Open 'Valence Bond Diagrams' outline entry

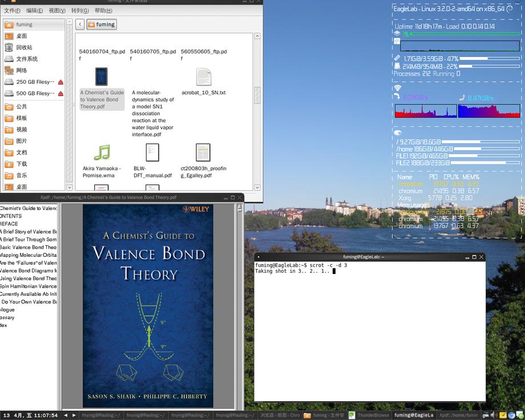coord(29,270)
